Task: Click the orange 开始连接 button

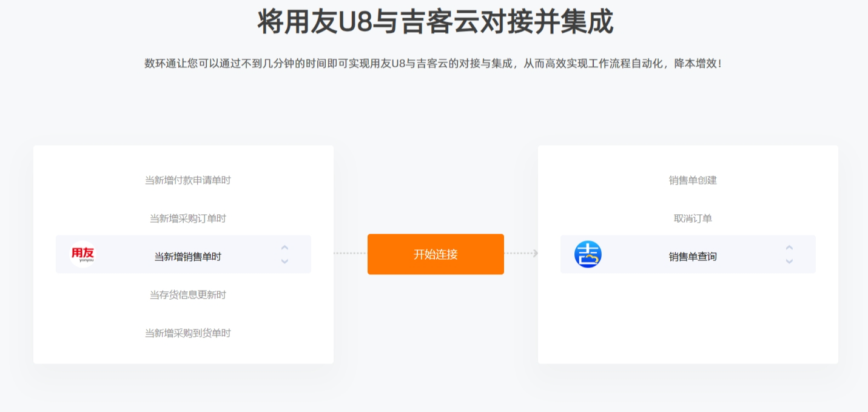Action: point(436,254)
